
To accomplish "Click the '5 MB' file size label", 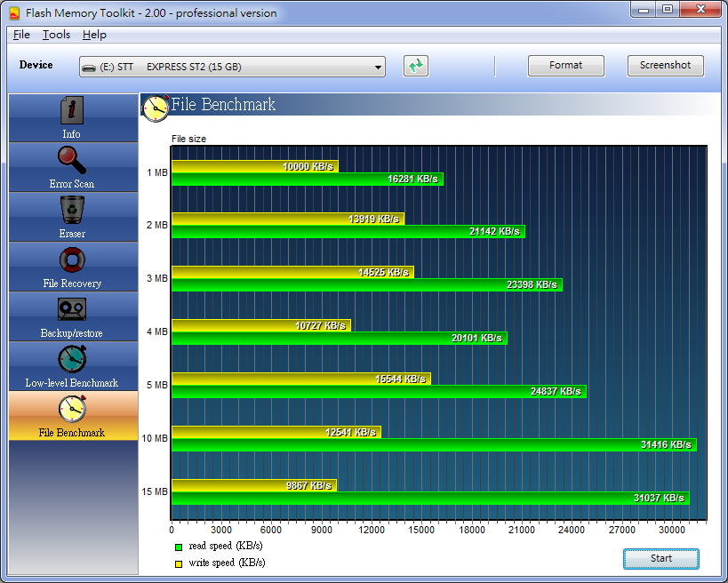I will [157, 386].
